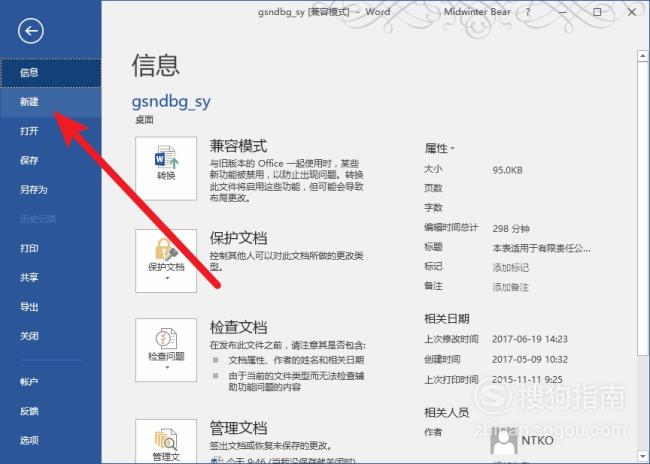Click the scrollbar up arrow
This screenshot has width=650, height=464.
tap(643, 56)
